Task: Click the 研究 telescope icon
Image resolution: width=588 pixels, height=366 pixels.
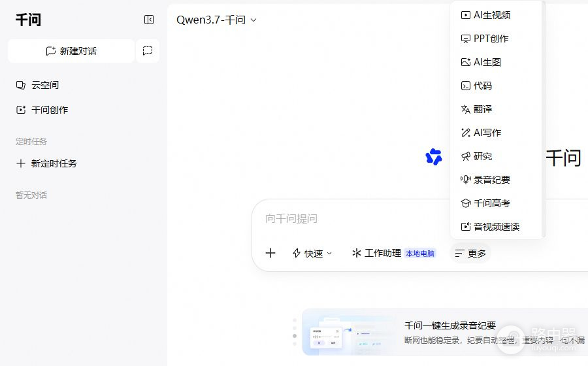Action: [x=465, y=156]
